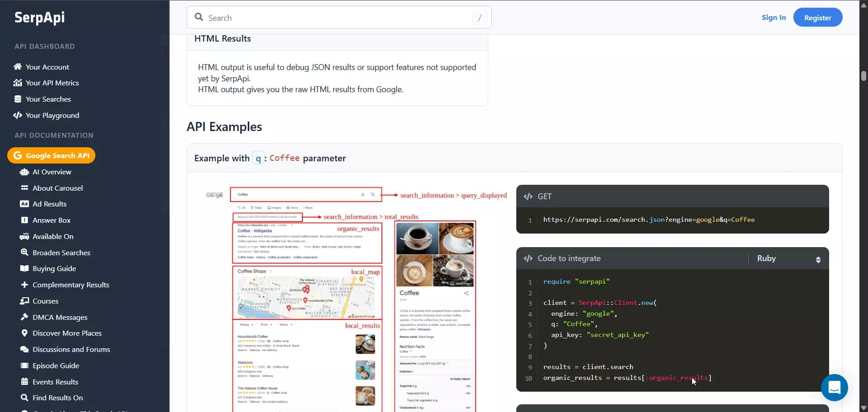
Task: Click the Register button
Action: coord(818,17)
